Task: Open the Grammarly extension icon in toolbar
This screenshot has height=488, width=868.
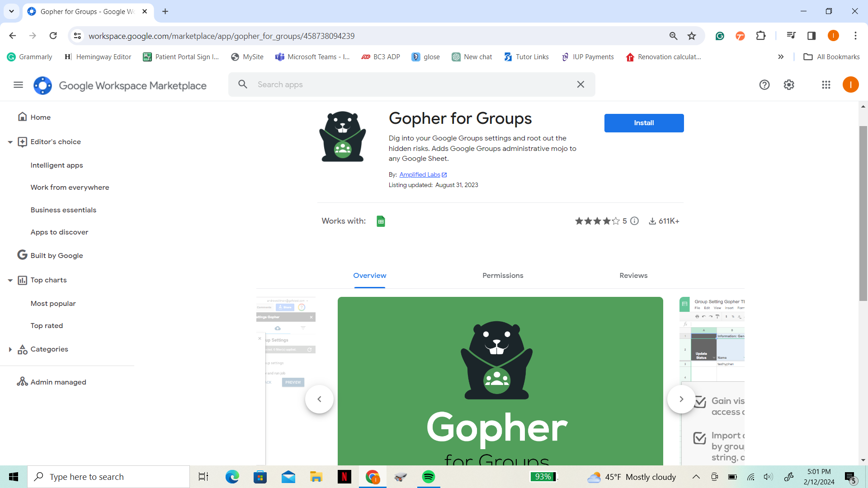Action: coord(720,36)
